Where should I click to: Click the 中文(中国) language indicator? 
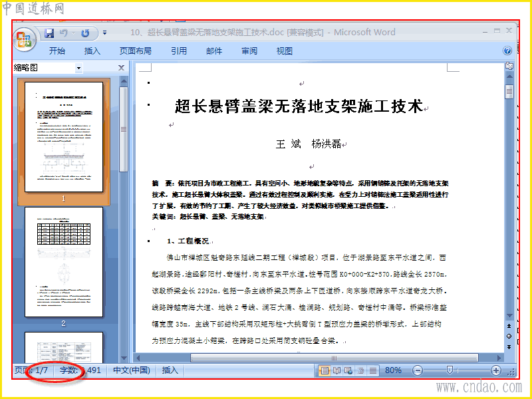pos(132,370)
